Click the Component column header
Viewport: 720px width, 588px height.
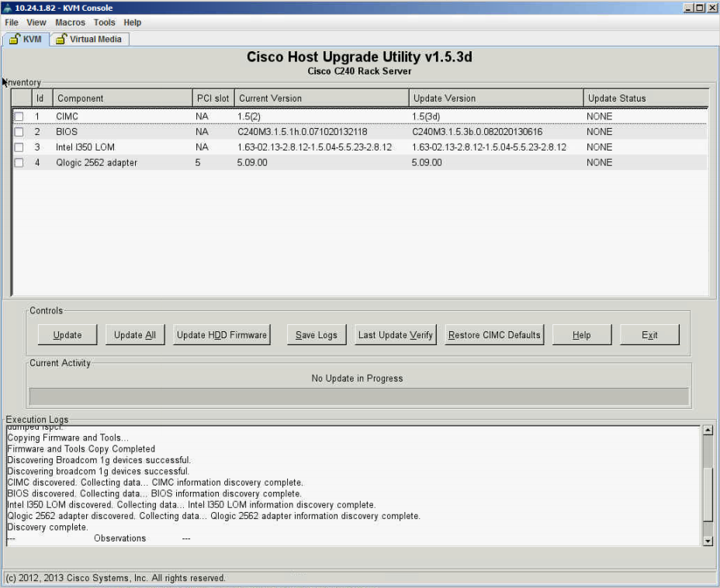(123, 99)
